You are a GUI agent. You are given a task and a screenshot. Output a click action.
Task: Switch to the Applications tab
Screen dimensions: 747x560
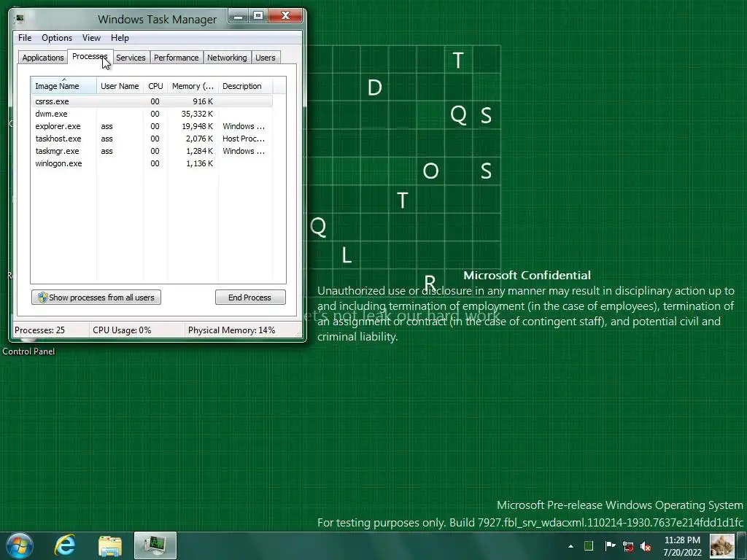[x=43, y=58]
